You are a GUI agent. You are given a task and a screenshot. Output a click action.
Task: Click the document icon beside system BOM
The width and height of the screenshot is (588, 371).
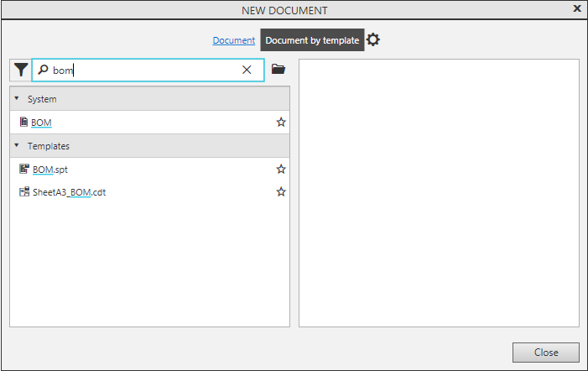click(23, 122)
